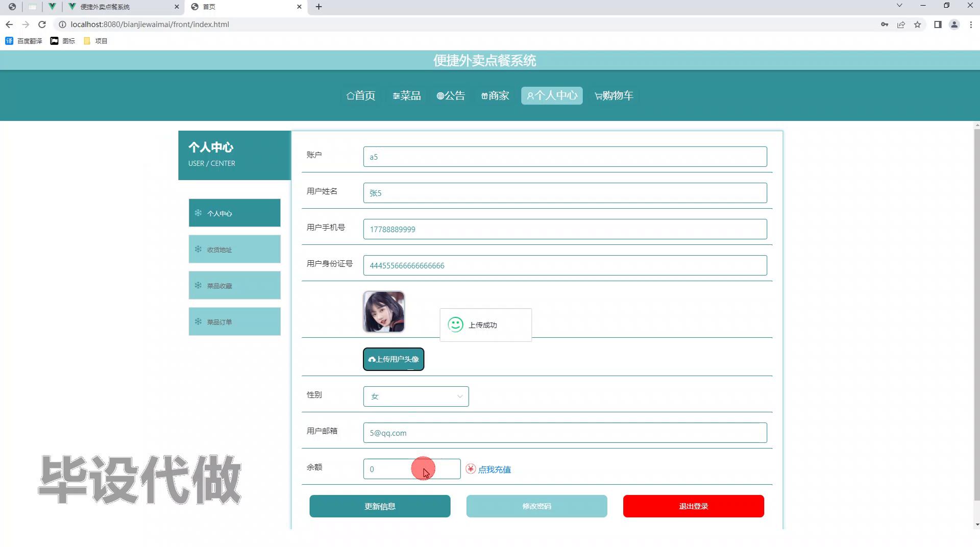Open 菜品收藏 in the sidebar
Image resolution: width=980 pixels, height=547 pixels.
[234, 285]
